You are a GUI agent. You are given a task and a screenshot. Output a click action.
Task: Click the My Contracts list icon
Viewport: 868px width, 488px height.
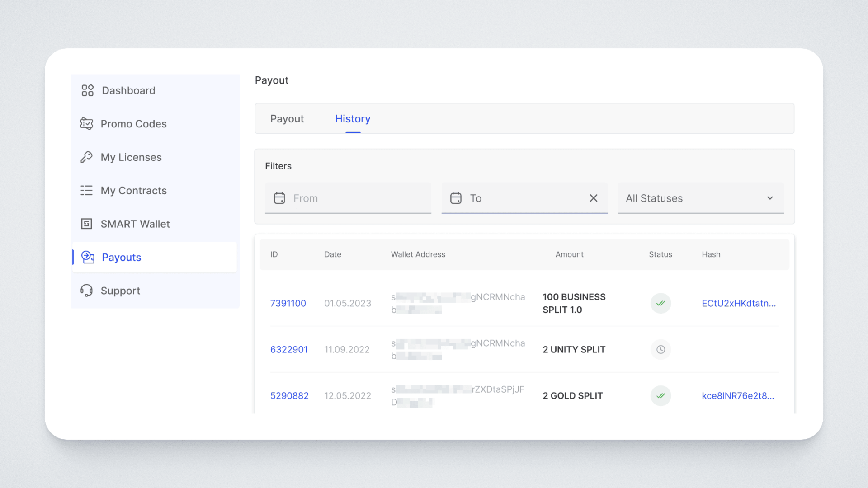click(x=86, y=191)
